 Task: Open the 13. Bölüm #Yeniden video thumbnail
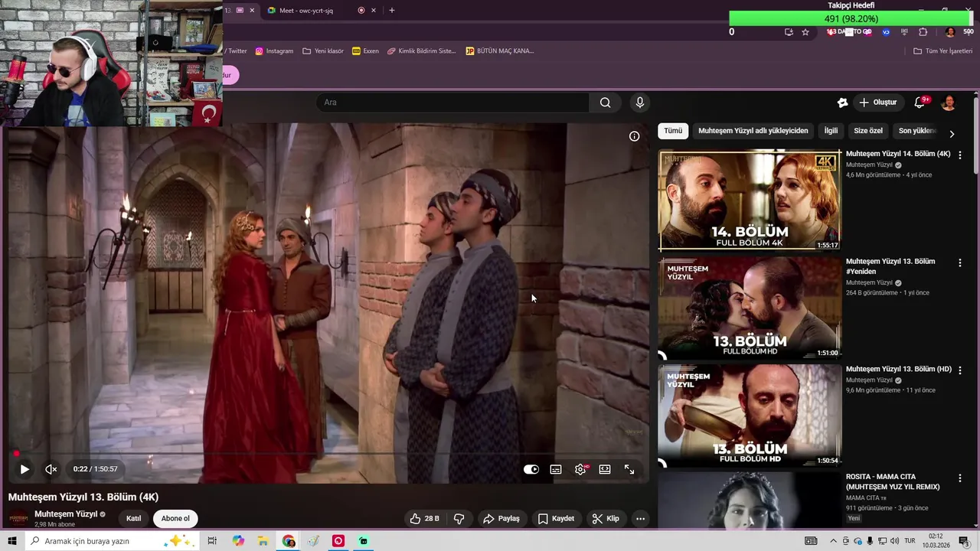tap(750, 308)
